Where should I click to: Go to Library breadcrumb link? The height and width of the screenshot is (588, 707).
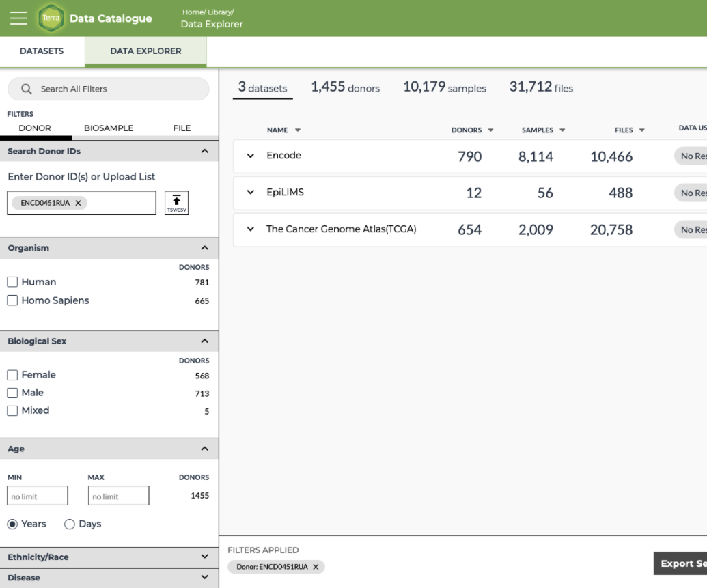219,12
